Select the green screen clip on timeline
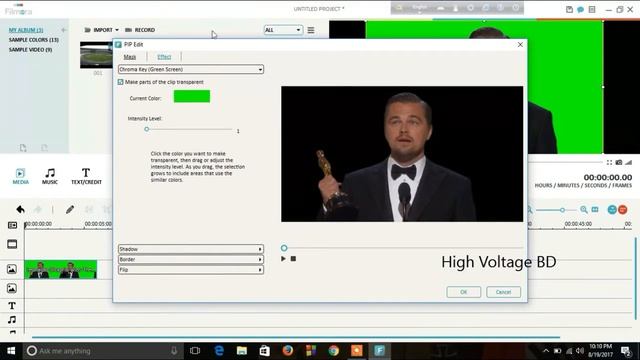 60,269
